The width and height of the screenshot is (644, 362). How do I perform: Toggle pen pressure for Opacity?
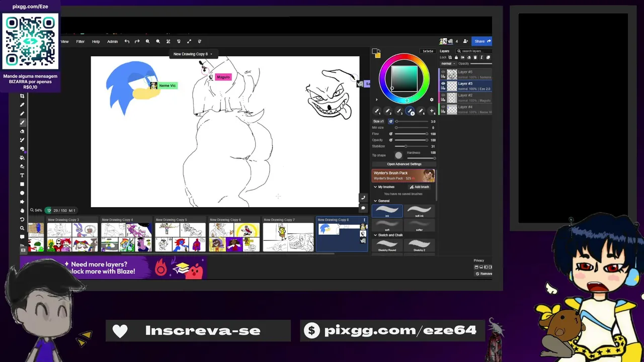(x=391, y=140)
